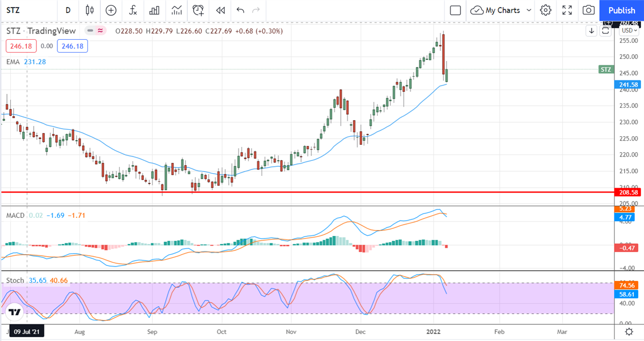Start bar replay with the rewind icon
The width and height of the screenshot is (644, 341).
[220, 10]
